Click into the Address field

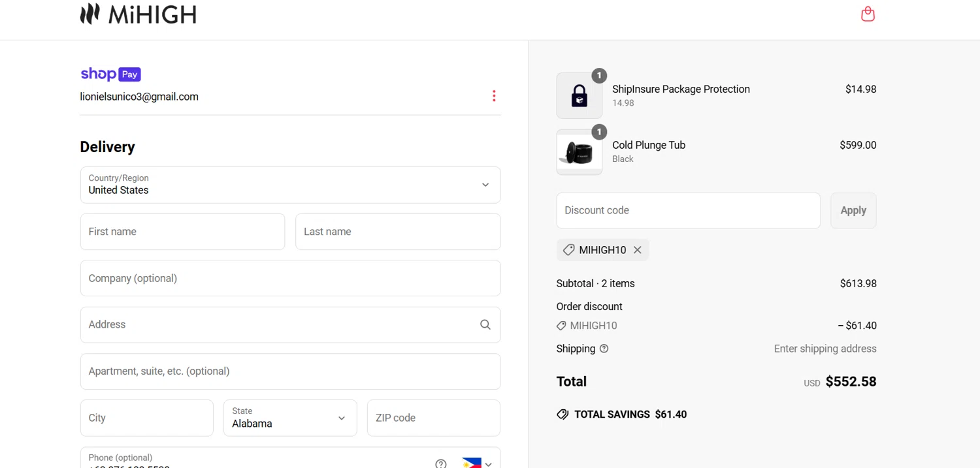(x=290, y=324)
